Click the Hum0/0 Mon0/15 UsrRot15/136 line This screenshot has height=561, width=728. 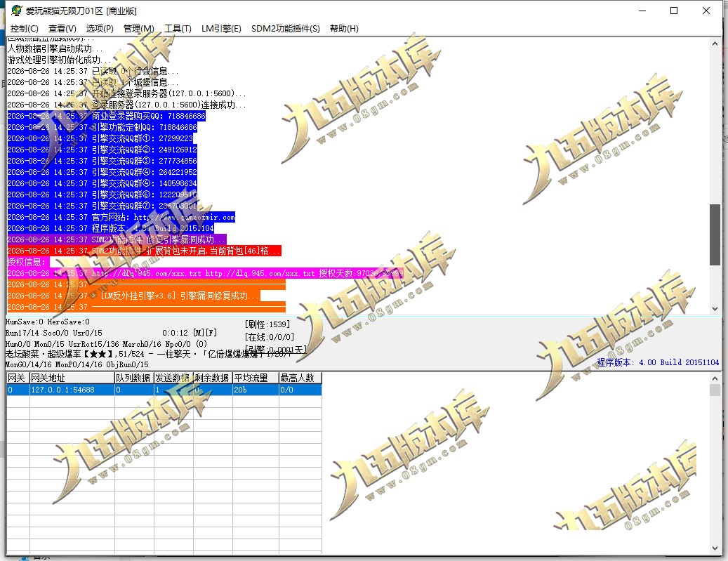pyautogui.click(x=106, y=344)
